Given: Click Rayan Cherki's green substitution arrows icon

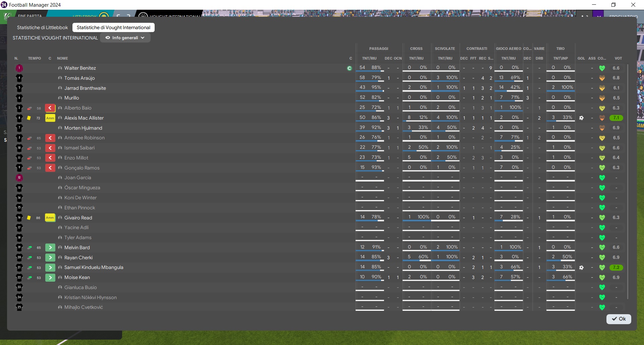Looking at the screenshot, I should pyautogui.click(x=30, y=258).
